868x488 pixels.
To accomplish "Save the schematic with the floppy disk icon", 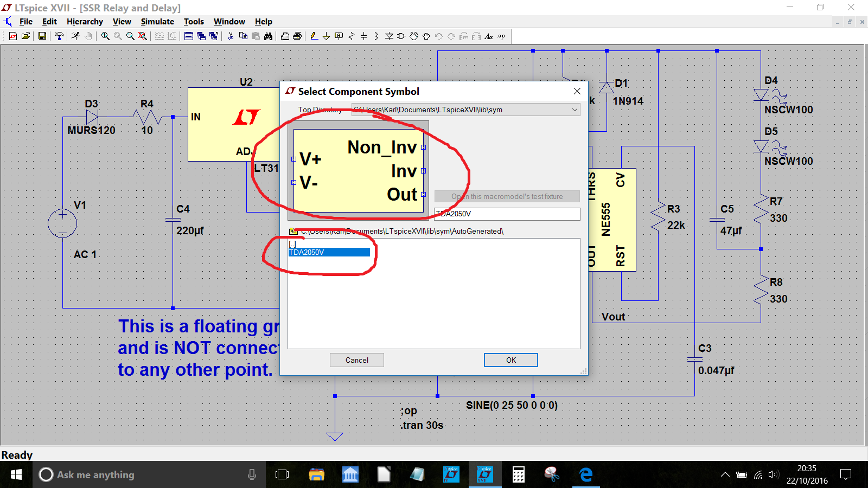I will point(42,36).
